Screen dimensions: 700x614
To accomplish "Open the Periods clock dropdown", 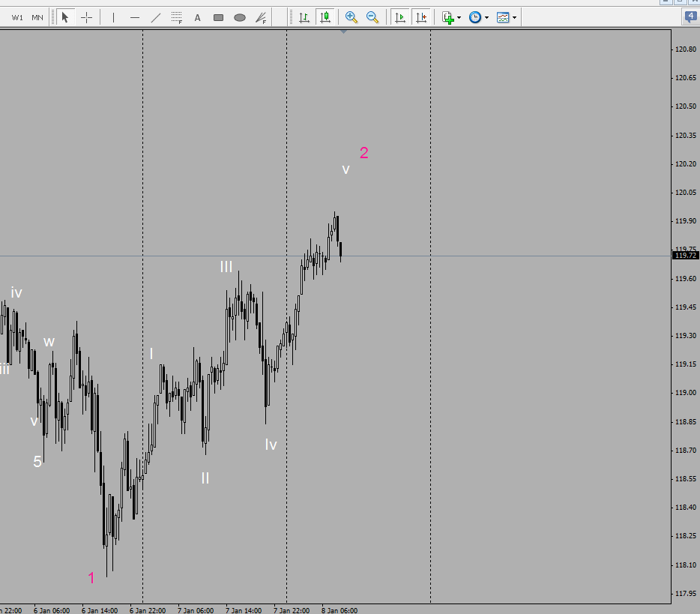I will coord(477,17).
